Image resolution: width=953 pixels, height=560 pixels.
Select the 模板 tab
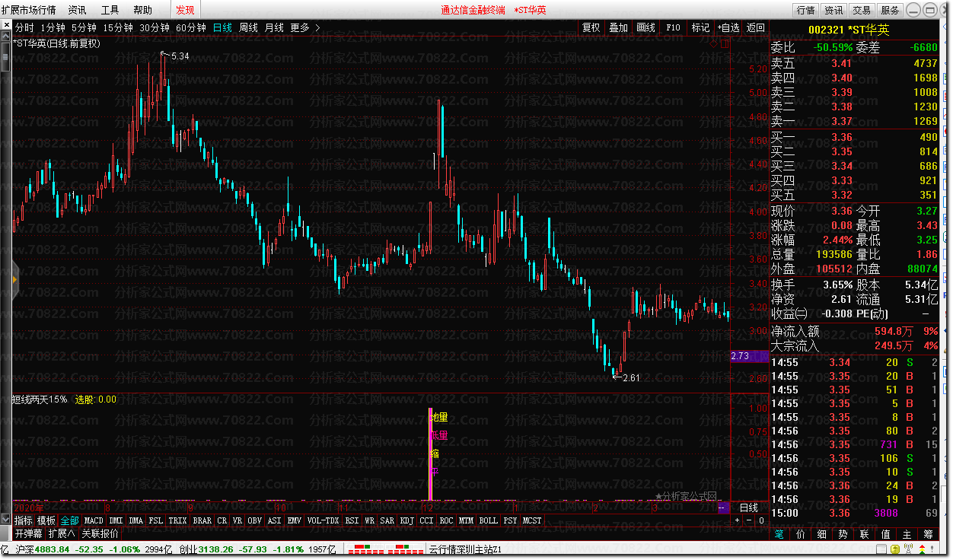coord(46,520)
